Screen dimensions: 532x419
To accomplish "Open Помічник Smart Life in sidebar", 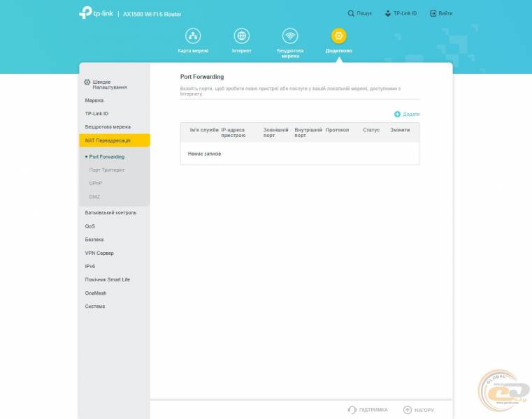I will pos(108,279).
